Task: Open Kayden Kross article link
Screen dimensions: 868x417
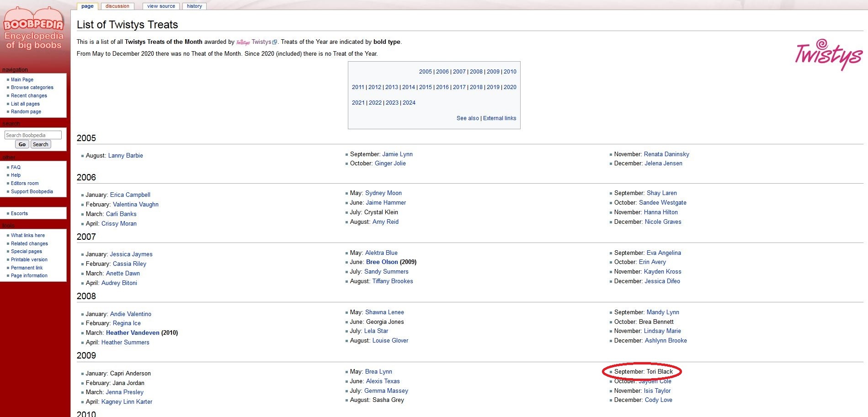Action: (x=663, y=272)
